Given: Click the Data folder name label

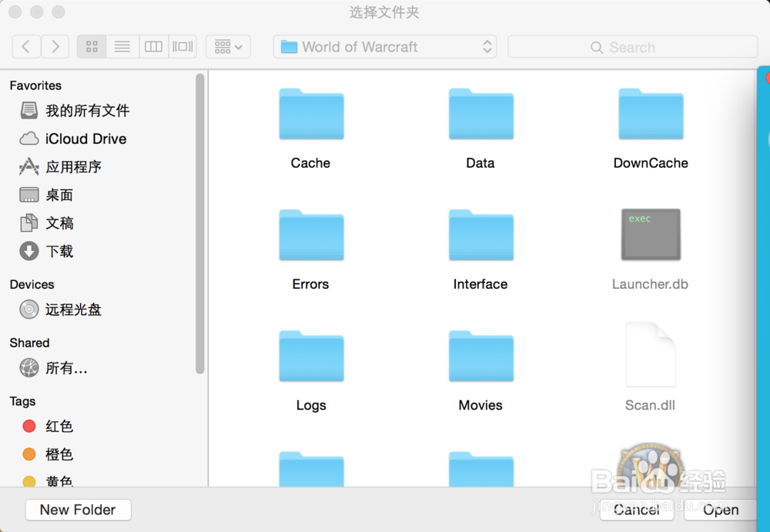Looking at the screenshot, I should tap(480, 162).
